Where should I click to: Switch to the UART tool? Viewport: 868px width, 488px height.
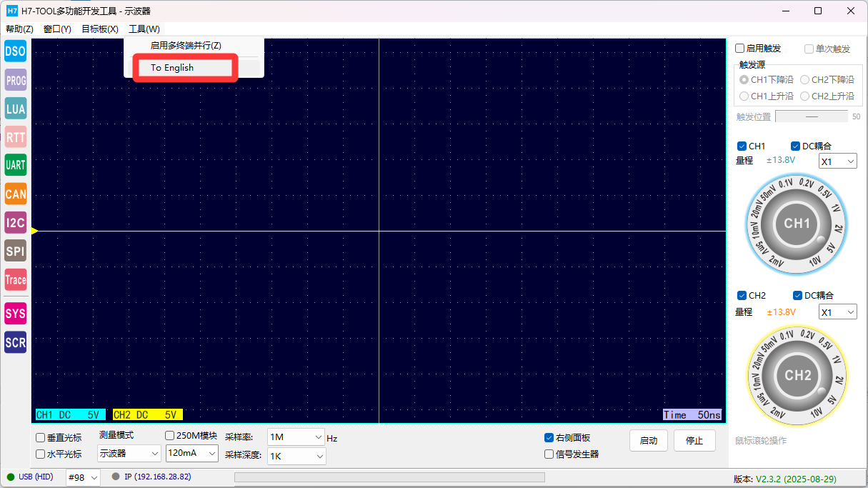pyautogui.click(x=15, y=165)
